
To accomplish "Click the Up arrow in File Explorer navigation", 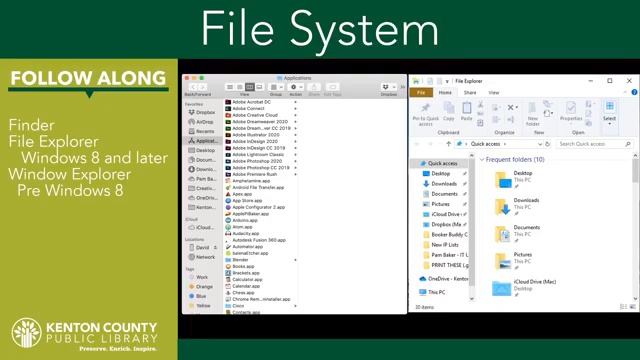I will (448, 144).
